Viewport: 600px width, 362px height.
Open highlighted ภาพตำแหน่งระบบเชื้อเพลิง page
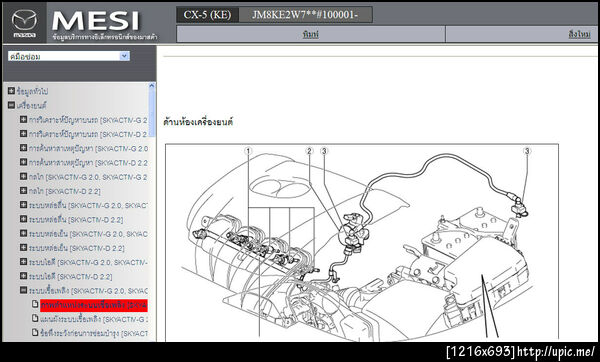[x=94, y=305]
